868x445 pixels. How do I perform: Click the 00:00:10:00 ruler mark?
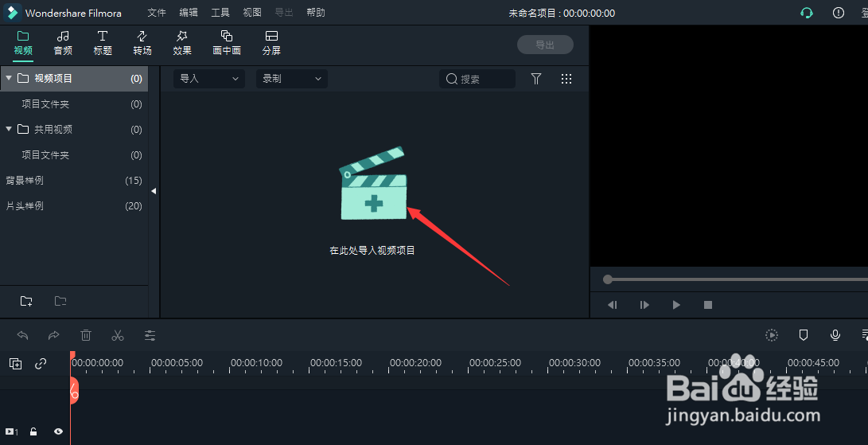pyautogui.click(x=256, y=363)
